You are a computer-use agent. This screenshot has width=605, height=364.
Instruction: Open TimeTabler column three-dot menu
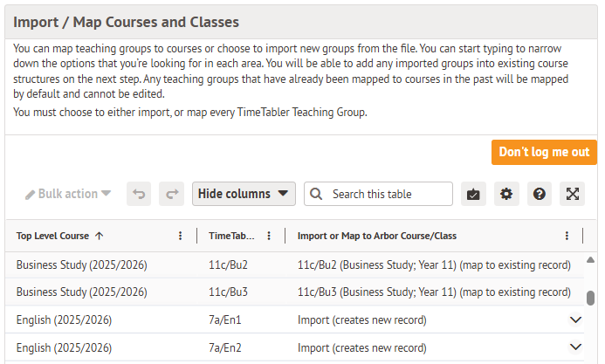point(268,236)
